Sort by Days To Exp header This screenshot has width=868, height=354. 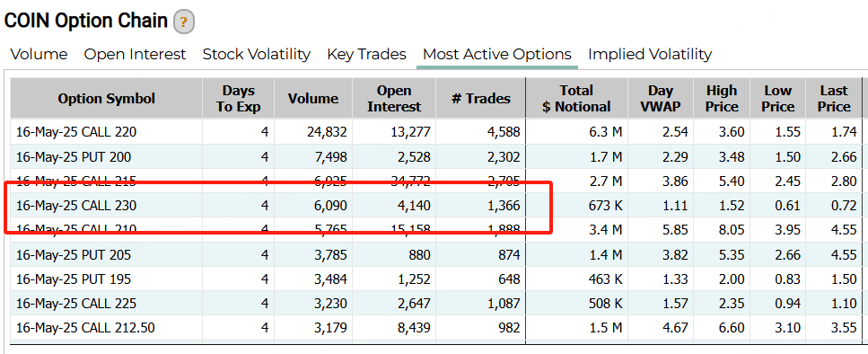239,99
